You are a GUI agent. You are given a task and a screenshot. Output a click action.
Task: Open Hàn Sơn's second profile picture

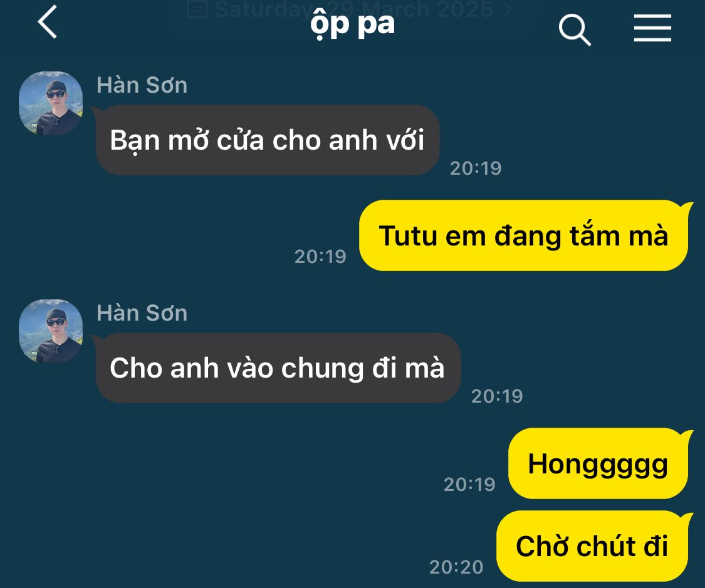[51, 331]
